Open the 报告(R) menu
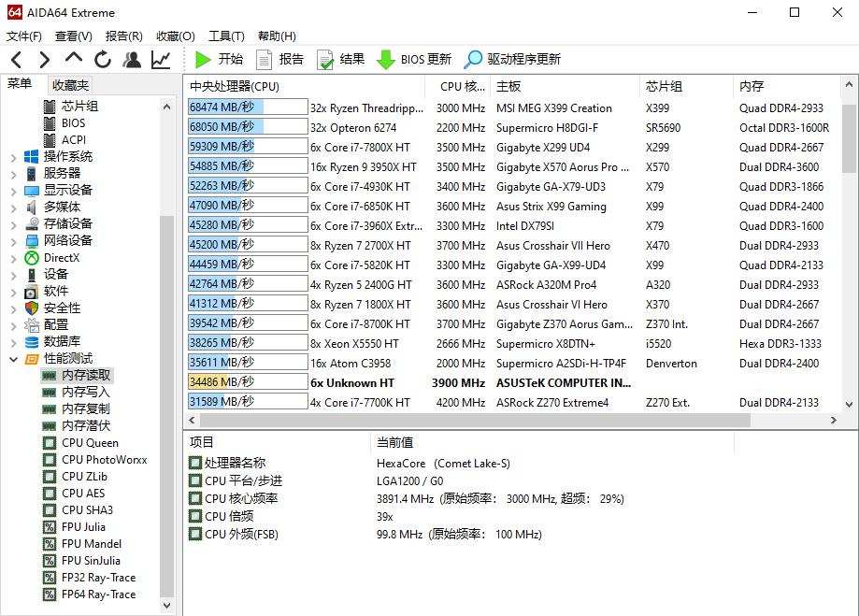 123,36
